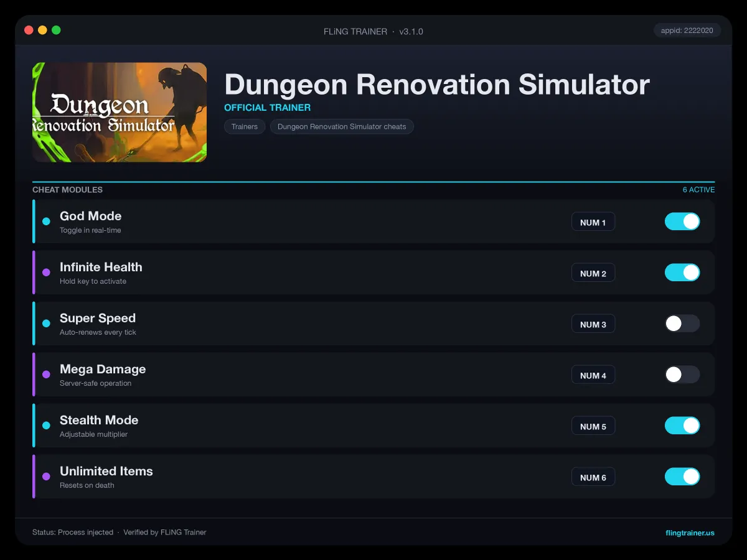This screenshot has height=560, width=747.
Task: Enable the Super Speed switch
Action: pyautogui.click(x=682, y=324)
